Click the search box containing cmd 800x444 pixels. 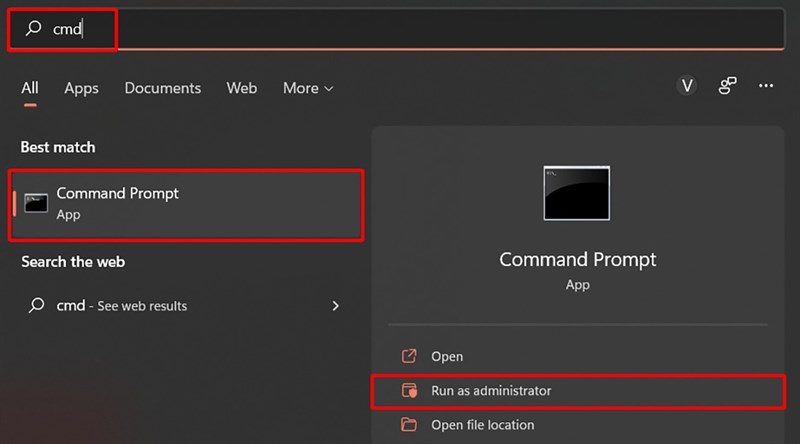click(x=396, y=29)
